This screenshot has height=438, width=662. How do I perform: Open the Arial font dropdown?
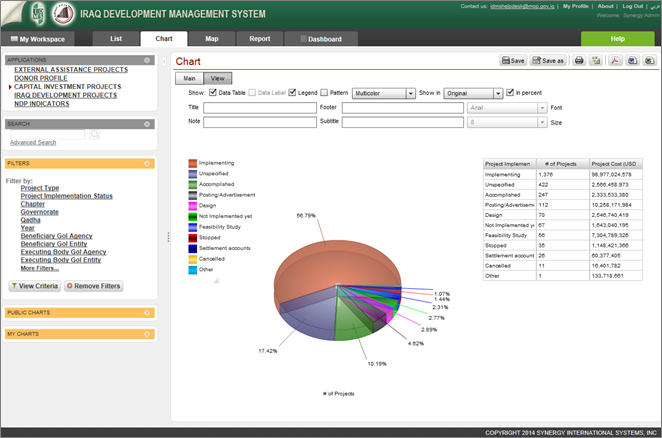[507, 108]
